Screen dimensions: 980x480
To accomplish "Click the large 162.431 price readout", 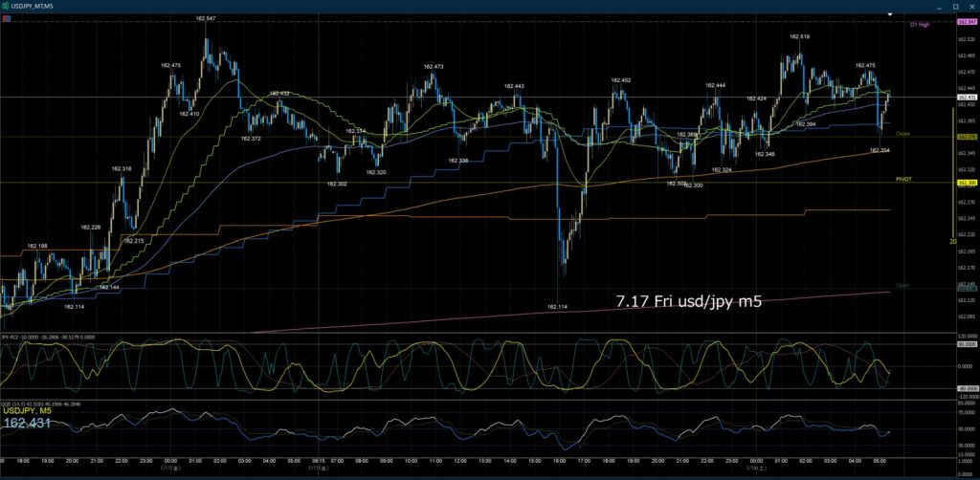I will coord(27,424).
